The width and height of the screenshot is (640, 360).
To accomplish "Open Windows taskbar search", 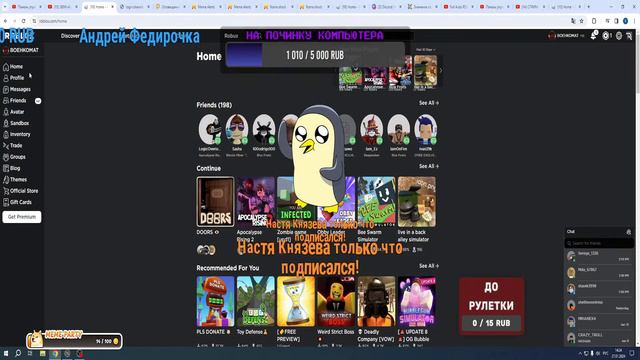I will (18, 353).
